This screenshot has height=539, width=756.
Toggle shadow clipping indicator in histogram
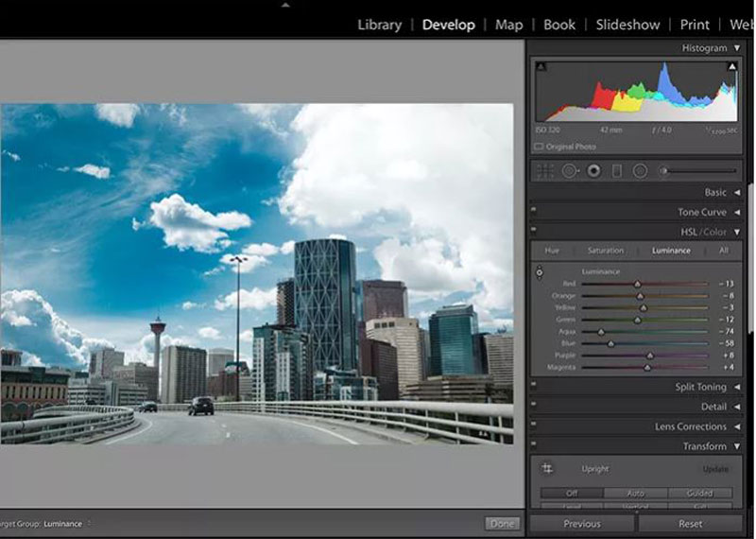[541, 67]
